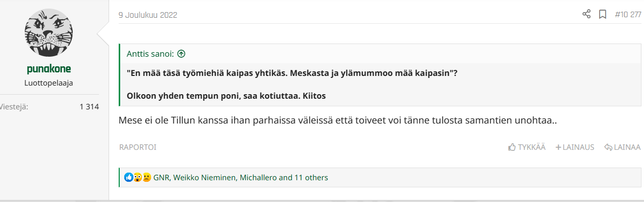Click the sad reaction emoji
Image resolution: width=644 pixels, height=202 pixels.
point(146,178)
